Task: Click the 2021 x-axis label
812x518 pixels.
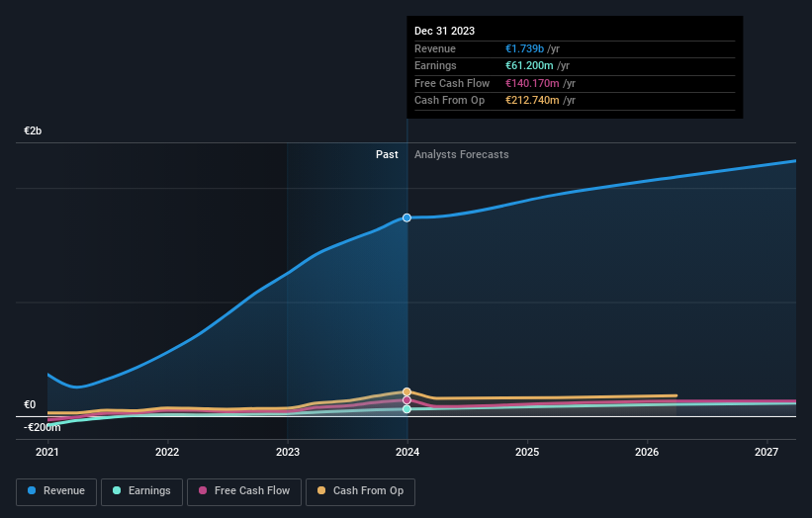Action: [x=47, y=453]
